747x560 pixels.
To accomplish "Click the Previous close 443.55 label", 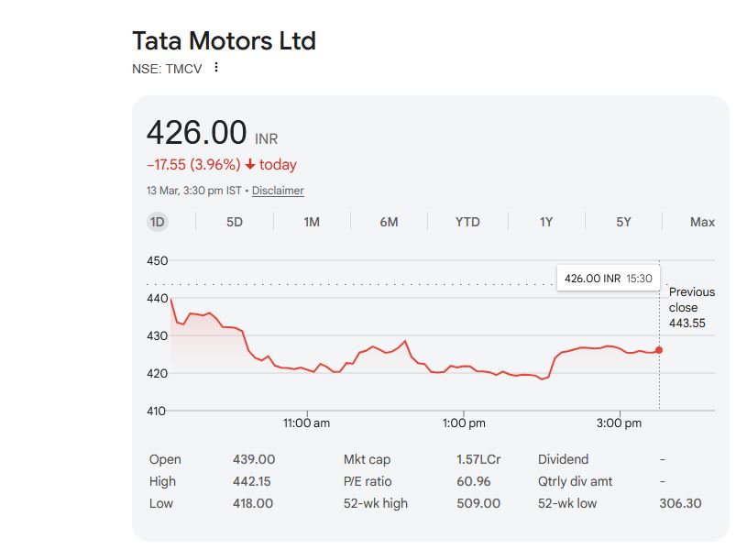I will pos(691,308).
